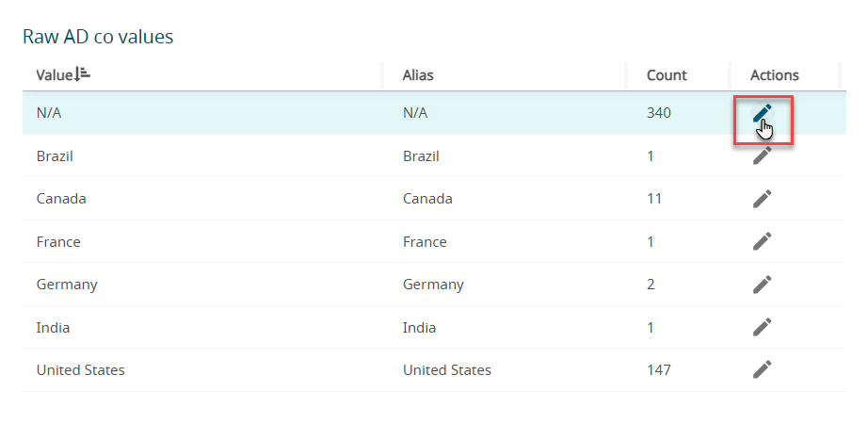The height and width of the screenshot is (424, 868).
Task: Click the Raw AD co values heading
Action: (x=98, y=37)
